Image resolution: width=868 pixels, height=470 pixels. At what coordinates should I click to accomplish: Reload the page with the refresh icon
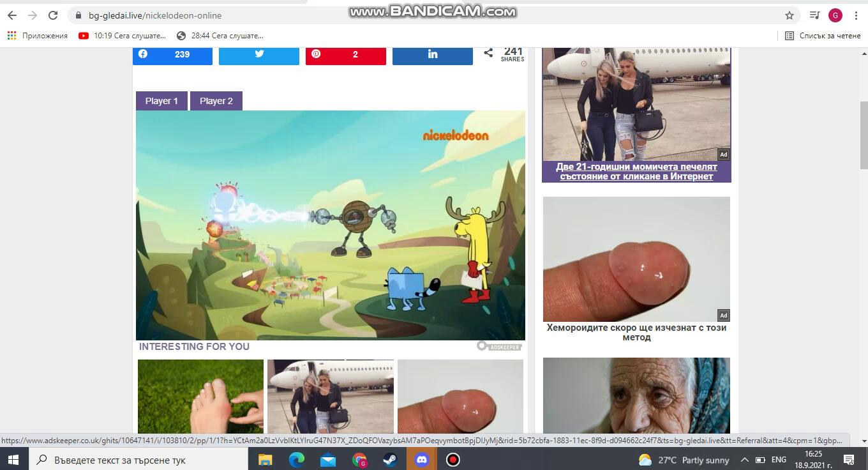click(53, 15)
